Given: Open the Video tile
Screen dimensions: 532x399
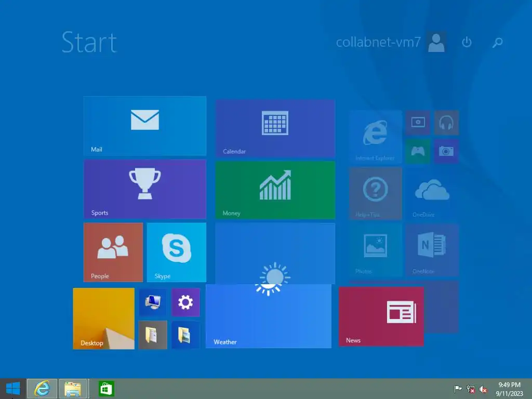Looking at the screenshot, I should tap(418, 122).
